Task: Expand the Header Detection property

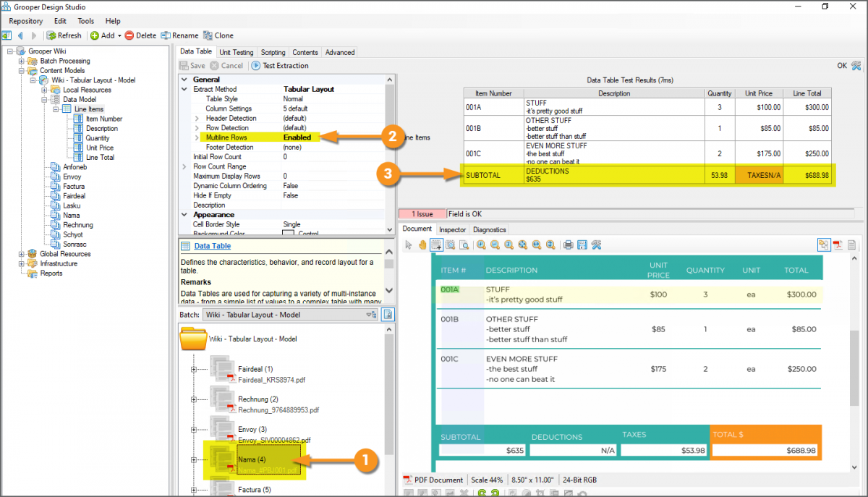Action: [197, 118]
